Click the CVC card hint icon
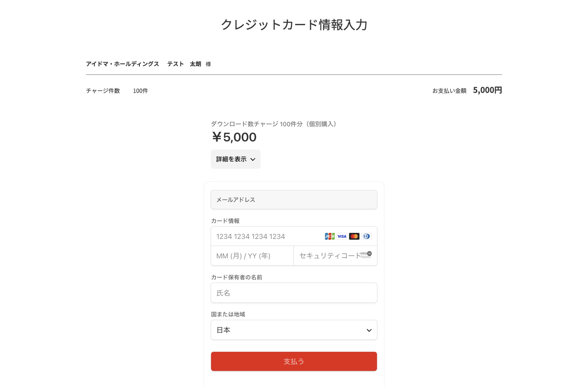Image resolution: width=588 pixels, height=386 pixels. 367,255
